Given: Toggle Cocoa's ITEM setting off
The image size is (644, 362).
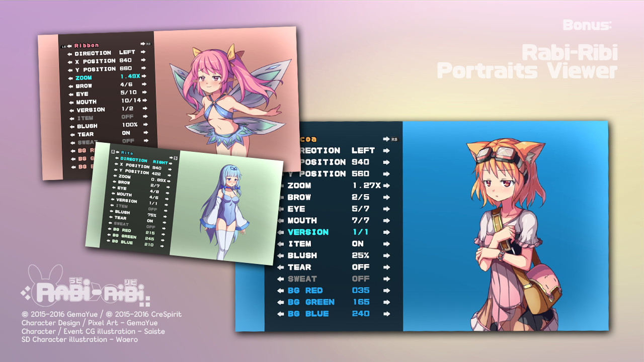Looking at the screenshot, I should tap(386, 244).
